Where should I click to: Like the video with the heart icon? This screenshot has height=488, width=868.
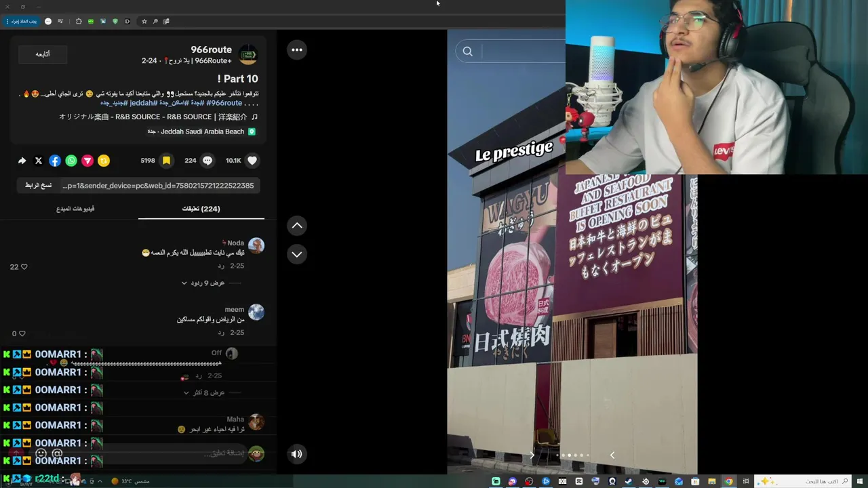point(252,161)
